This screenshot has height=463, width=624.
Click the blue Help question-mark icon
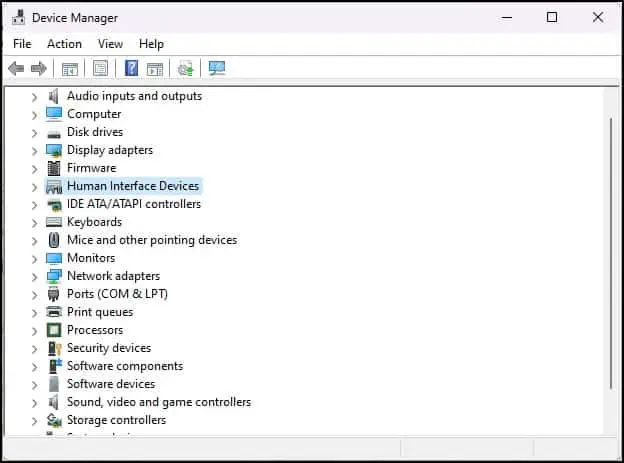pos(131,68)
